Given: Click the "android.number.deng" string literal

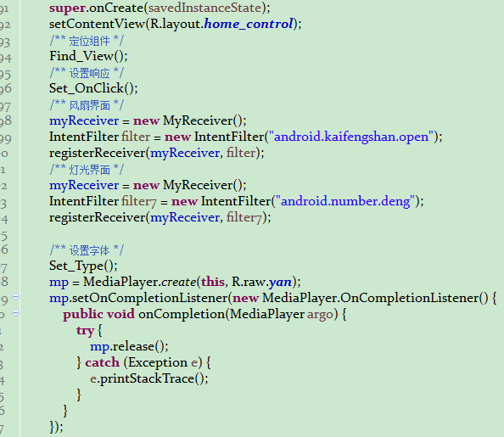Looking at the screenshot, I should point(345,201).
